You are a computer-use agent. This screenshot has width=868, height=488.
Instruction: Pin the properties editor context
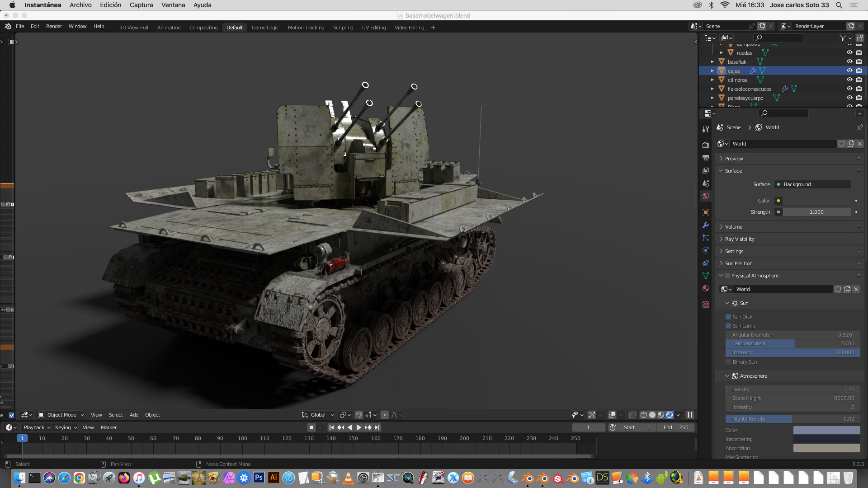click(x=859, y=127)
